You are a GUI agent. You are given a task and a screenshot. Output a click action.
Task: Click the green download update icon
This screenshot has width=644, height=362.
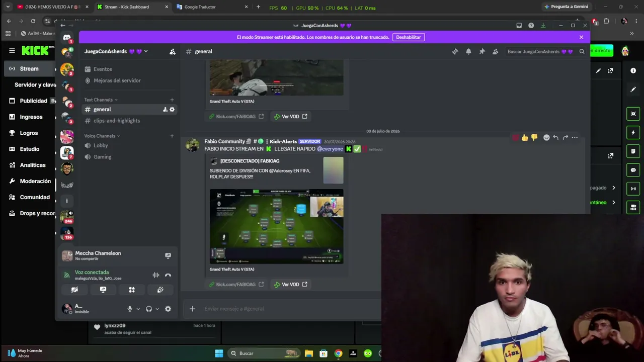(543, 26)
